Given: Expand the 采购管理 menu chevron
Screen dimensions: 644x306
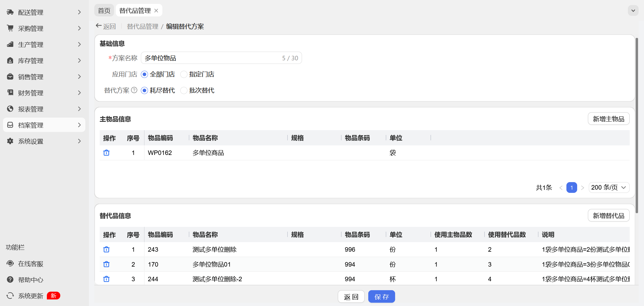Looking at the screenshot, I should coord(79,28).
